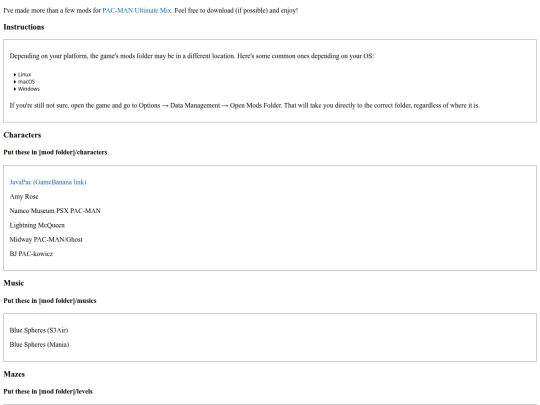Viewport: 540px width, 405px height.
Task: Open the PAC-MAN Ultimate Mix link
Action: (137, 10)
